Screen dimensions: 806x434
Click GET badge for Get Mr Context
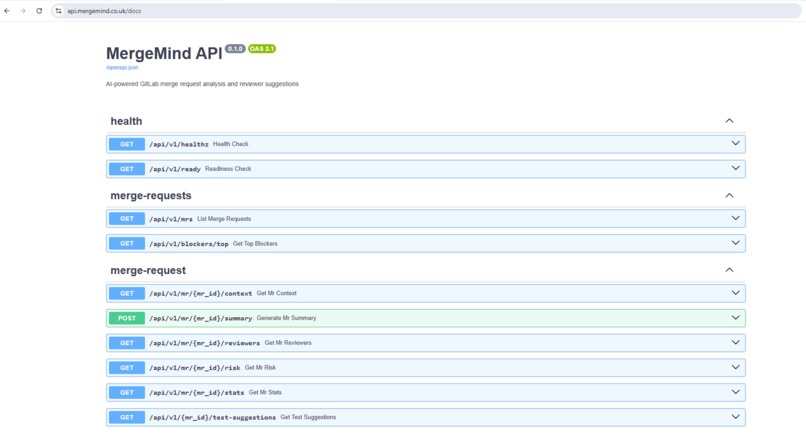[x=126, y=293]
